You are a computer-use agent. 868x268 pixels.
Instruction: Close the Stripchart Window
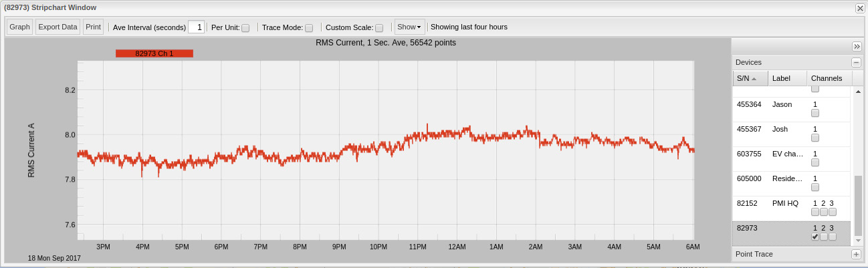pyautogui.click(x=859, y=8)
